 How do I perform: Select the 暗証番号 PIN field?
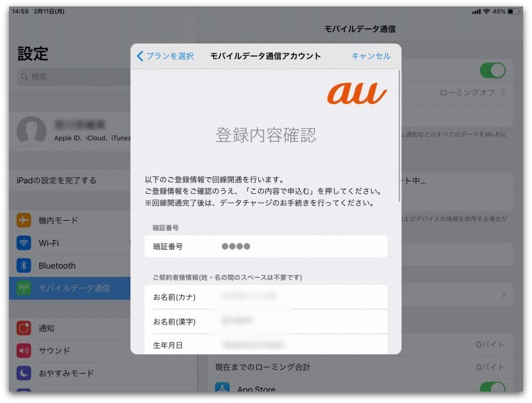coord(265,246)
